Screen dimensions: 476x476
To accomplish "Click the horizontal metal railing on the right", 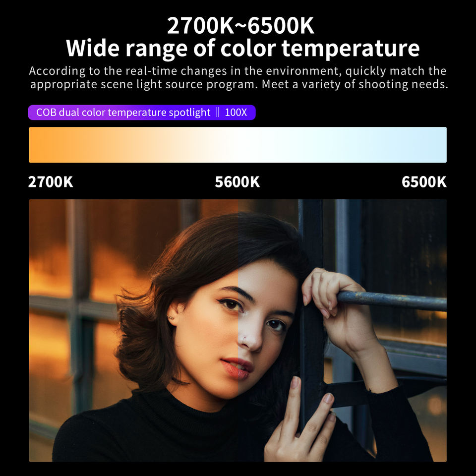I will click(392, 300).
